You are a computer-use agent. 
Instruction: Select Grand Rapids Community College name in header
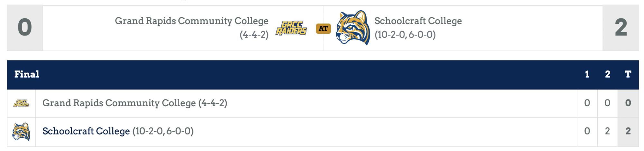tap(191, 21)
